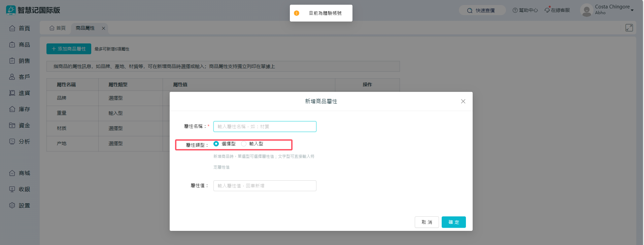Open 商品 section via its sidebar icon
Viewport: 644px width, 245px height.
[x=12, y=45]
